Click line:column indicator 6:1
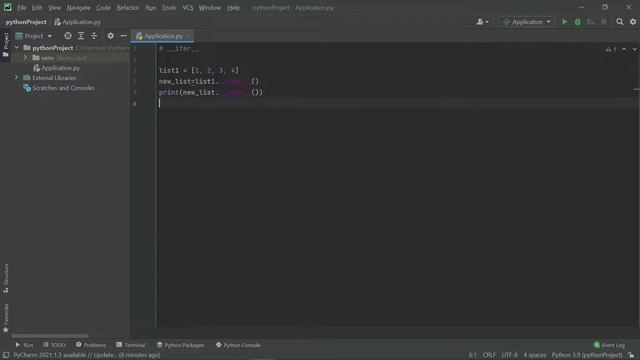The image size is (640, 360). click(x=472, y=355)
